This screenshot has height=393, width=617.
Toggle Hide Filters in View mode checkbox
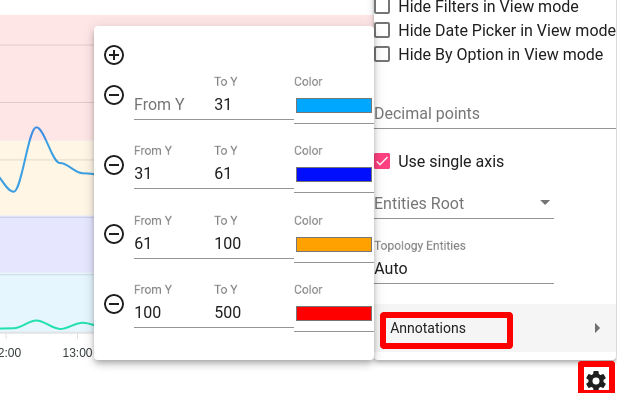click(382, 6)
